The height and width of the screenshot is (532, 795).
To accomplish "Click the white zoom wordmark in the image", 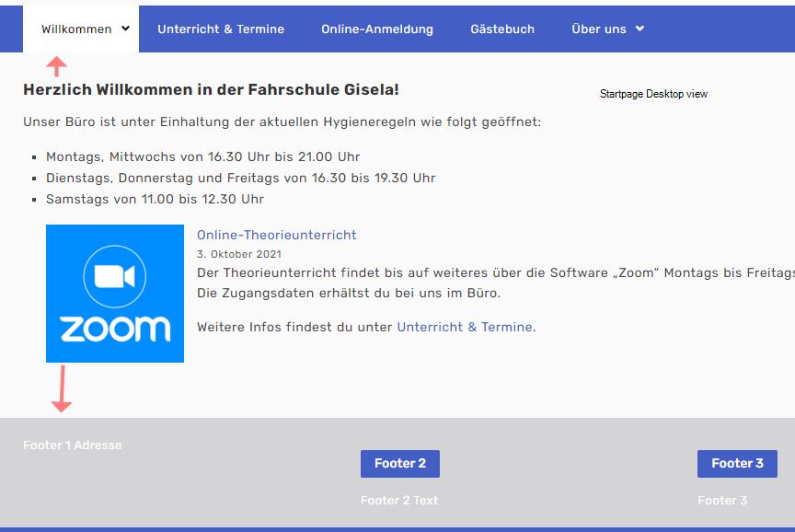I will 115,329.
